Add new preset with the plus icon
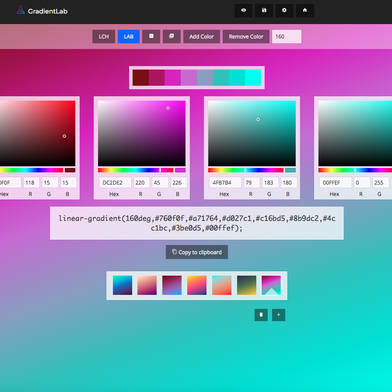The width and height of the screenshot is (392, 392). pos(279,315)
